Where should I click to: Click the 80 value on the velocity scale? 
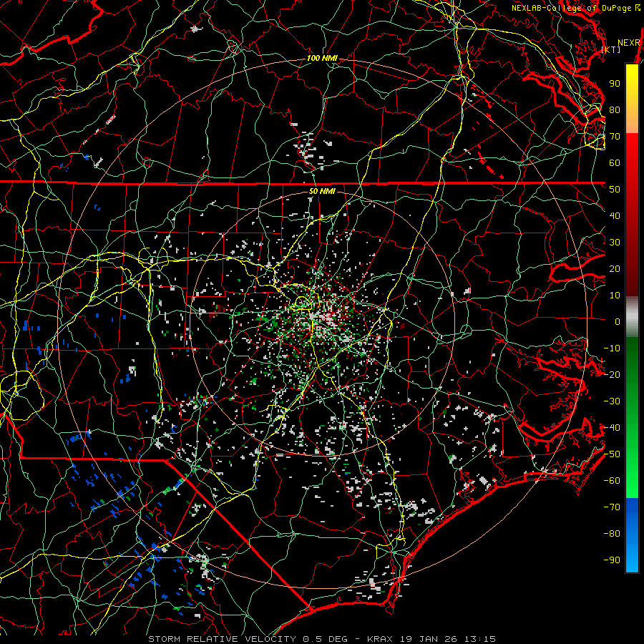tap(615, 109)
